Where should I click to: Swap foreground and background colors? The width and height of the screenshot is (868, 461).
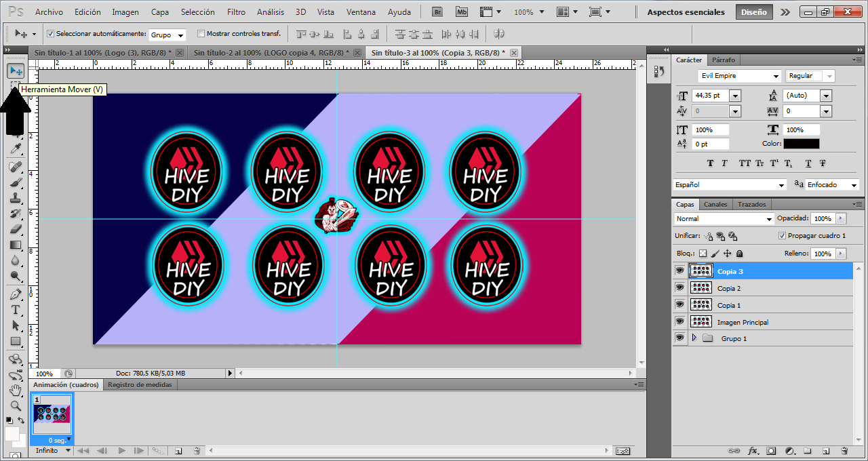coord(21,420)
